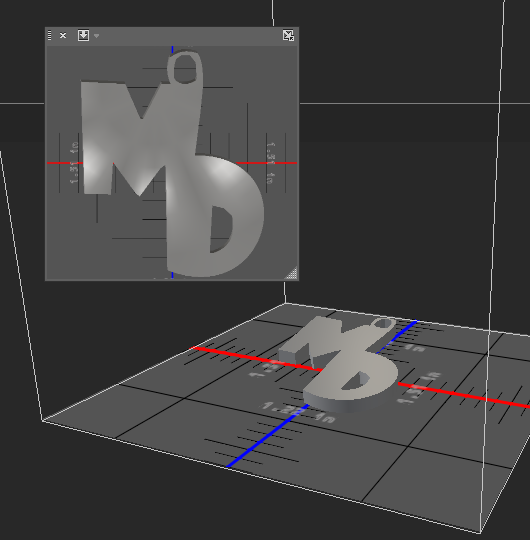Image resolution: width=530 pixels, height=540 pixels.
Task: Click the secondary view corner resize grip
Action: tap(292, 273)
